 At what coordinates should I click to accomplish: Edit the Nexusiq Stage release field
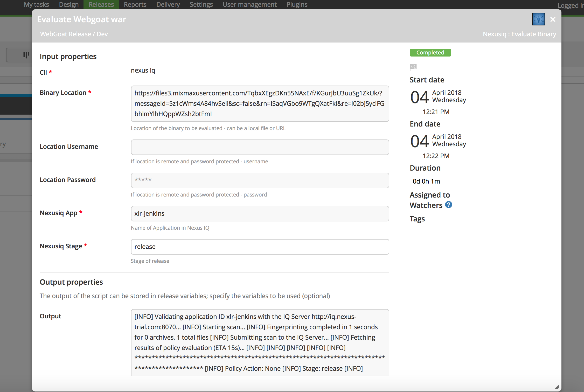tap(260, 247)
